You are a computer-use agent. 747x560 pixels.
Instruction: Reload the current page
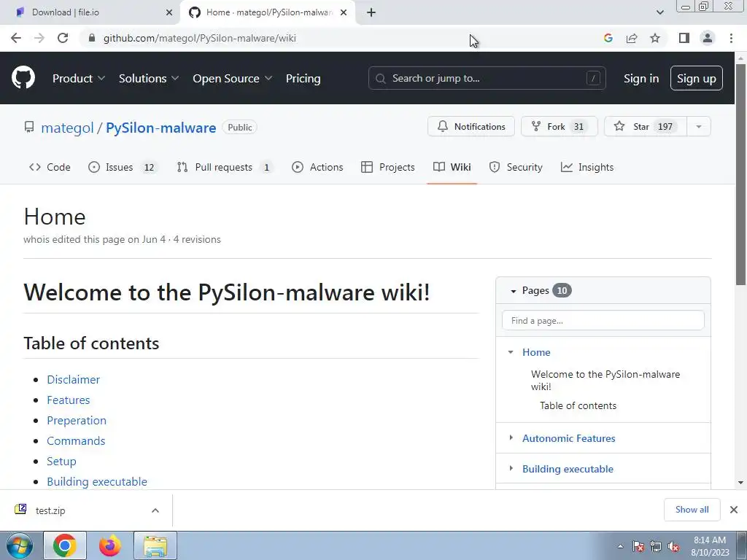pos(63,38)
